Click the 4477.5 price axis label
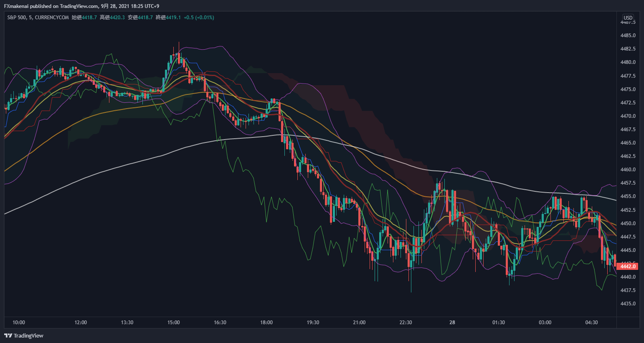644x343 pixels. (x=628, y=76)
